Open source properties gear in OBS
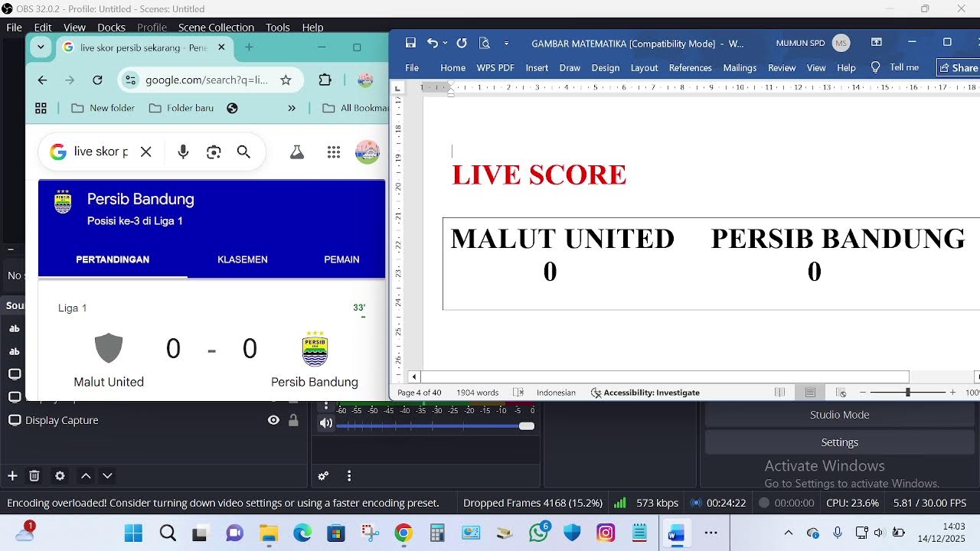This screenshot has width=980, height=551. pyautogui.click(x=60, y=476)
